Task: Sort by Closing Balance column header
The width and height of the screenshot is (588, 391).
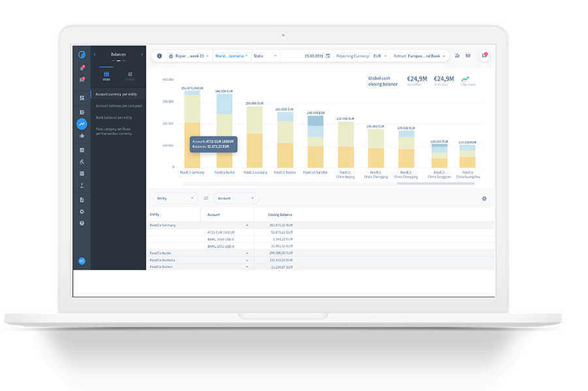Action: pos(280,215)
